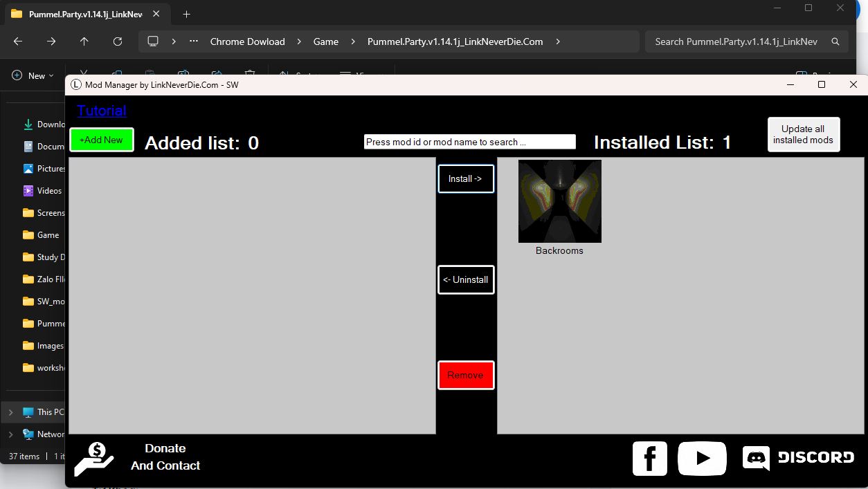The height and width of the screenshot is (489, 868).
Task: Open the Facebook icon link
Action: point(649,459)
